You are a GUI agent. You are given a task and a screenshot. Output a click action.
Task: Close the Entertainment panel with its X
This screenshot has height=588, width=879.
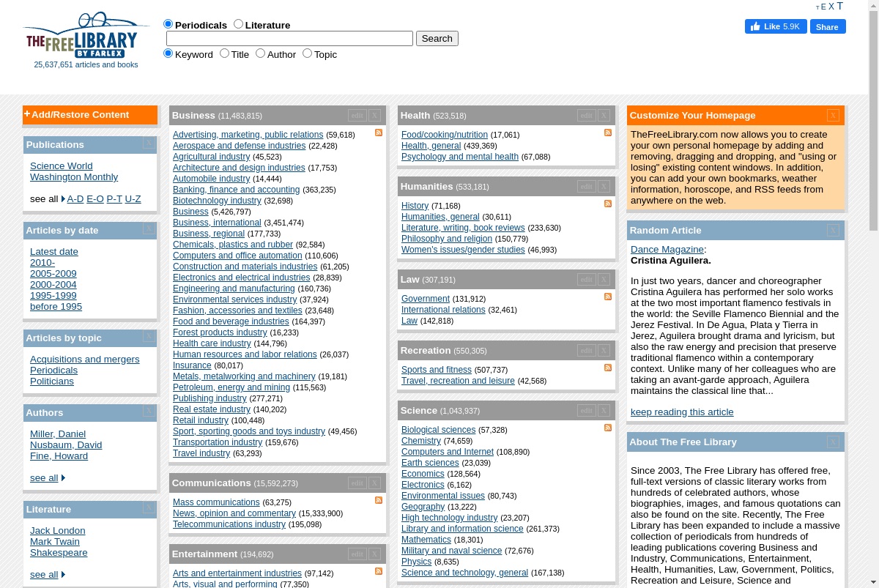(374, 554)
